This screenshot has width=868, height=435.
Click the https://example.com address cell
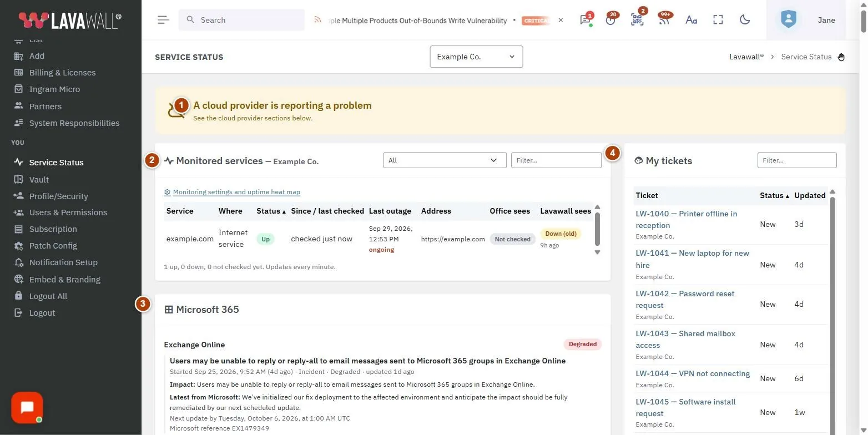[453, 239]
